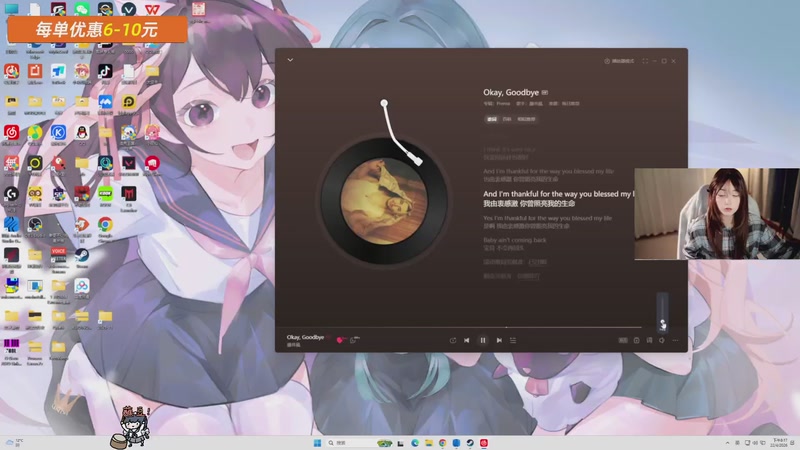The image size is (800, 450).
Task: Collapse the player with the down chevron
Action: pos(290,60)
